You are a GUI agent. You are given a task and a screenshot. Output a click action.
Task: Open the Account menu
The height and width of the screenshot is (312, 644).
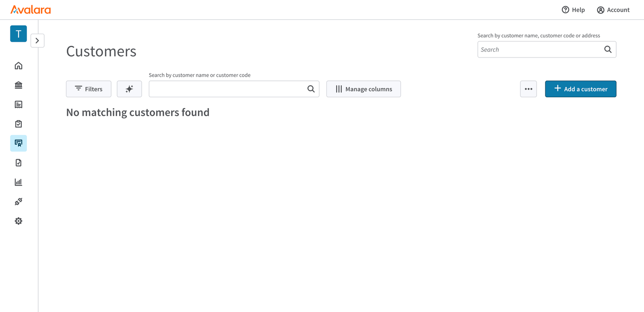click(x=613, y=10)
